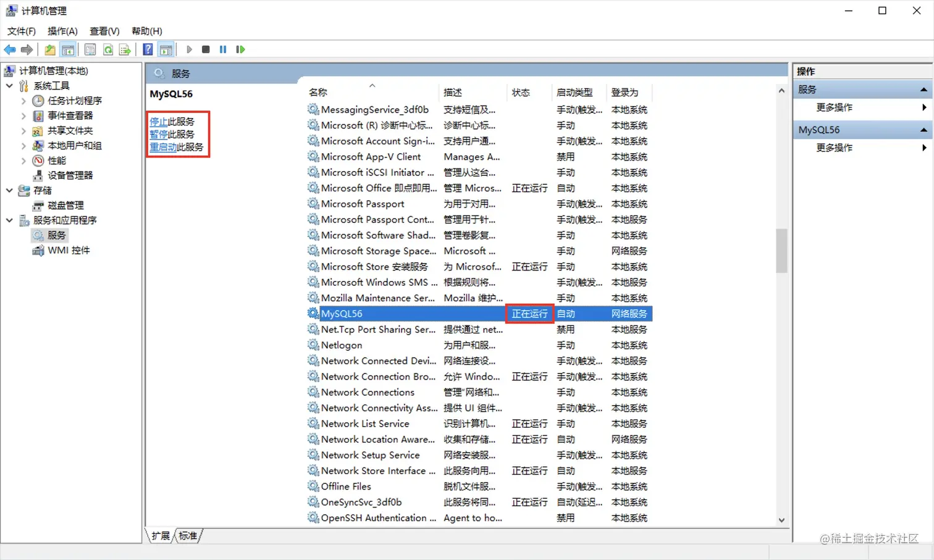934x560 pixels.
Task: Click the 停止 this service link
Action: [159, 122]
